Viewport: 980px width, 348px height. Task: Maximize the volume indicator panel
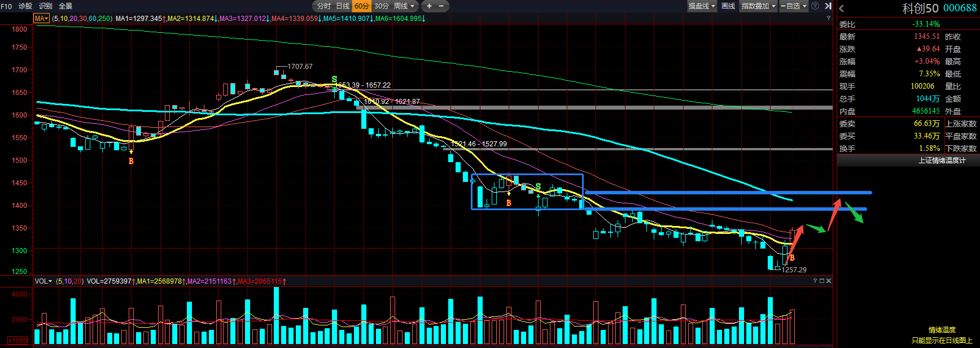click(822, 281)
